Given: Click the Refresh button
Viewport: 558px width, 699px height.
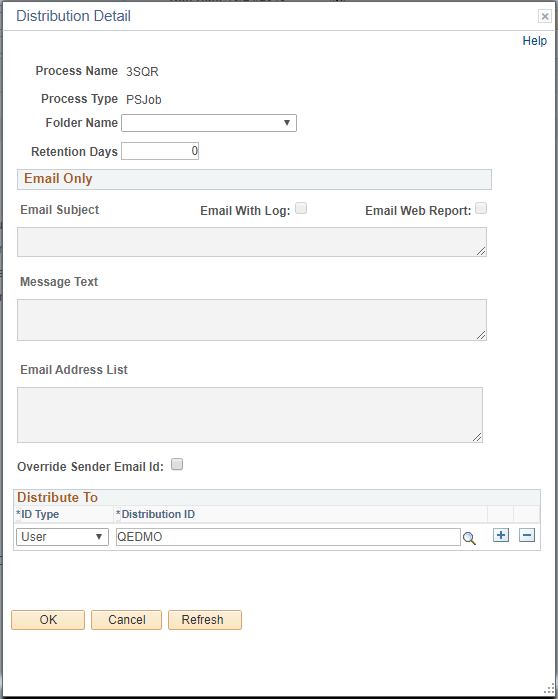Looking at the screenshot, I should pyautogui.click(x=205, y=620).
